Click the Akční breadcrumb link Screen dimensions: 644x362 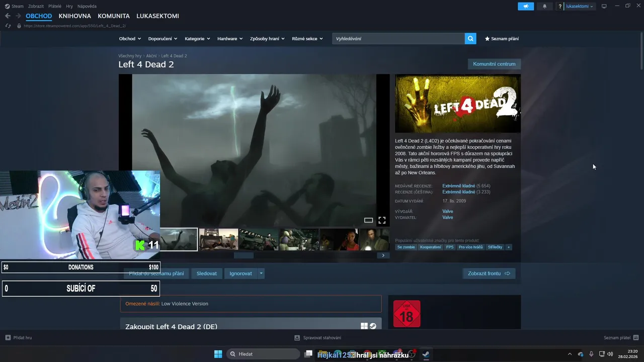(151, 56)
